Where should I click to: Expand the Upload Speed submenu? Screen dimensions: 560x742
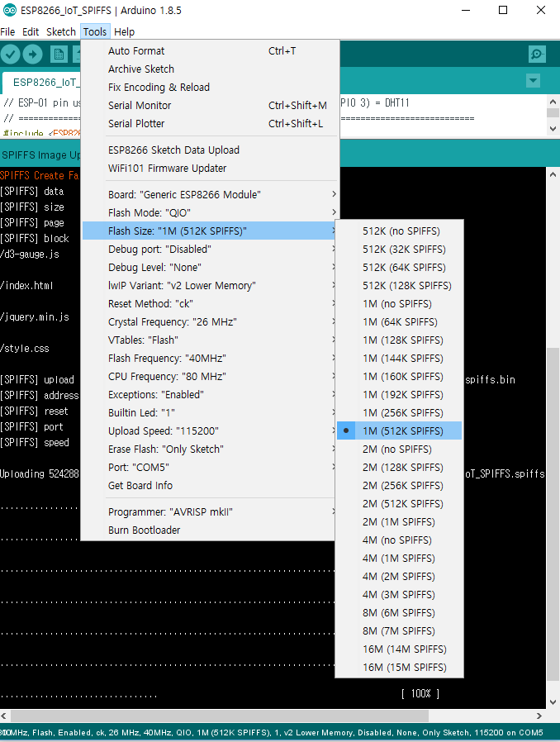tap(210, 431)
